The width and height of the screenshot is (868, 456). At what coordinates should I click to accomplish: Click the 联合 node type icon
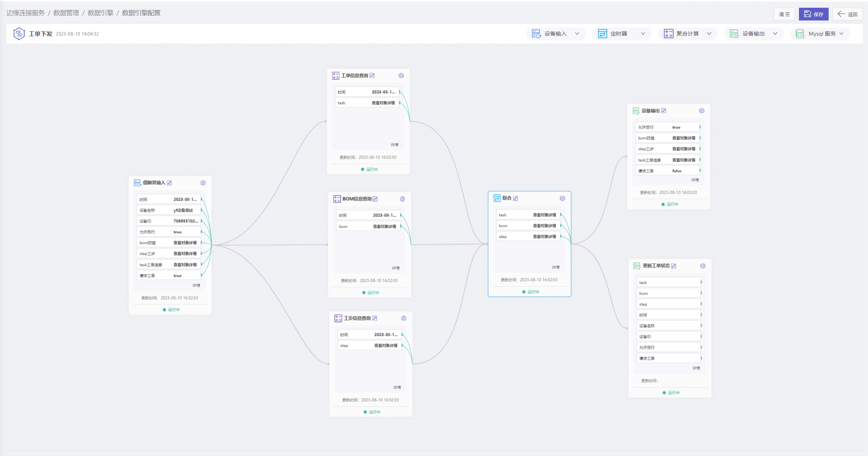(x=497, y=198)
